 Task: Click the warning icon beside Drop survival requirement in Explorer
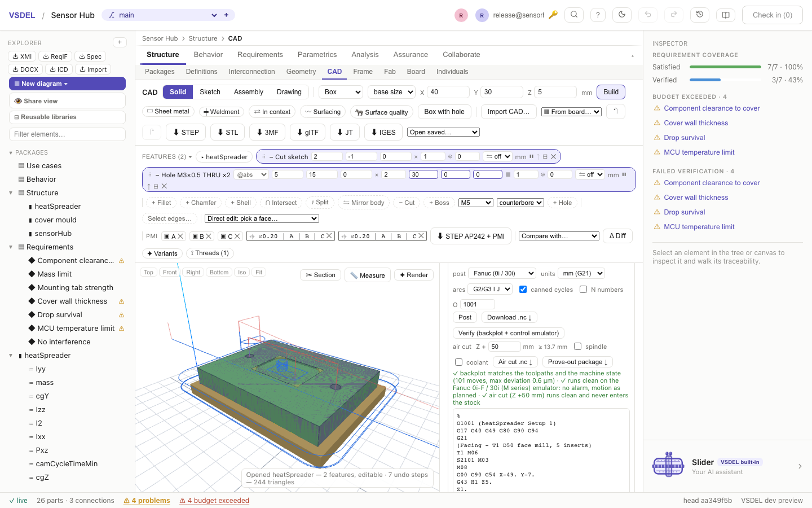[x=121, y=315]
